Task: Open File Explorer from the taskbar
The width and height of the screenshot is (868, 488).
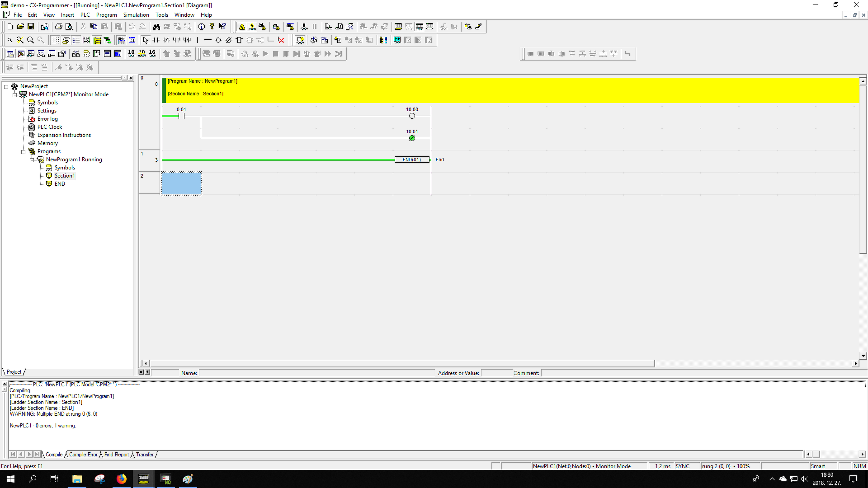Action: coord(77,479)
